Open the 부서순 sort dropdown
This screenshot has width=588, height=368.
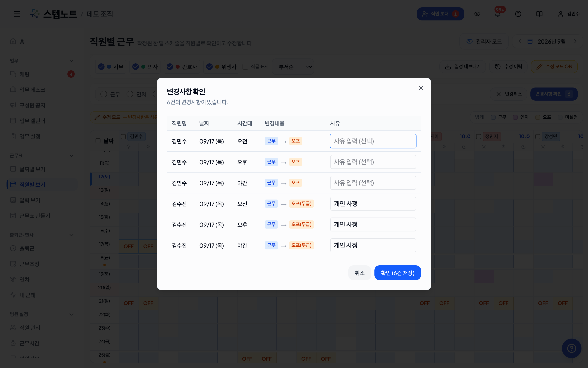coord(293,67)
